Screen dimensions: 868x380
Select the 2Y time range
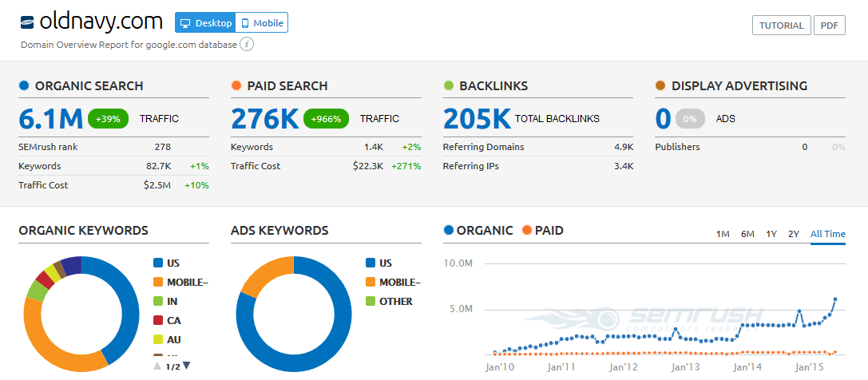click(x=793, y=233)
